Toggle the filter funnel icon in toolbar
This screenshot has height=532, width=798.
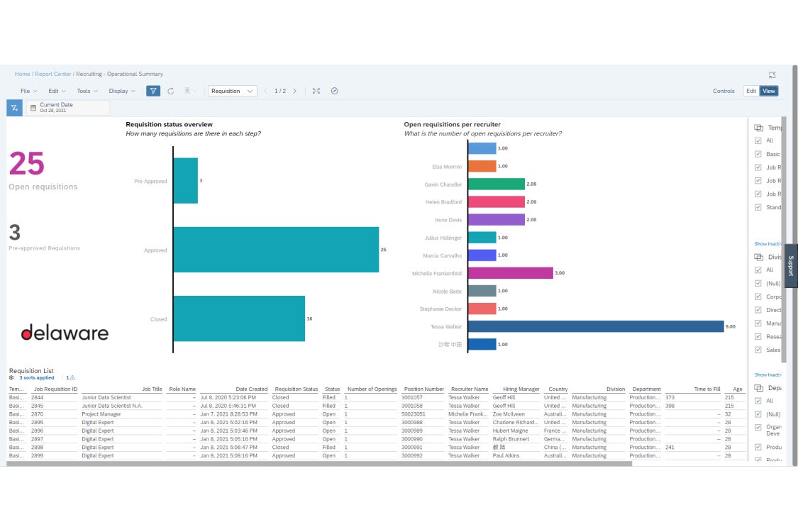[x=153, y=91]
